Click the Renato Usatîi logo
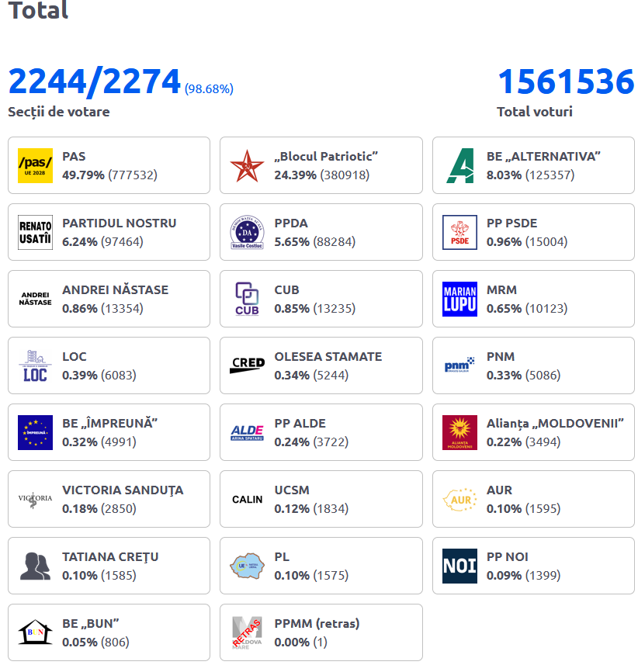The width and height of the screenshot is (638, 672). click(35, 232)
